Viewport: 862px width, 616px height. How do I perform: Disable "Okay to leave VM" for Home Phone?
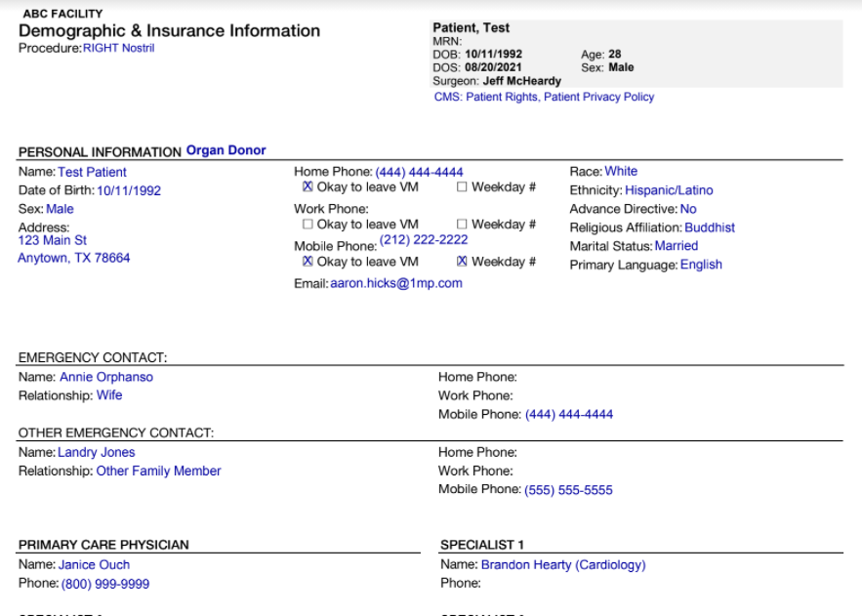point(308,186)
